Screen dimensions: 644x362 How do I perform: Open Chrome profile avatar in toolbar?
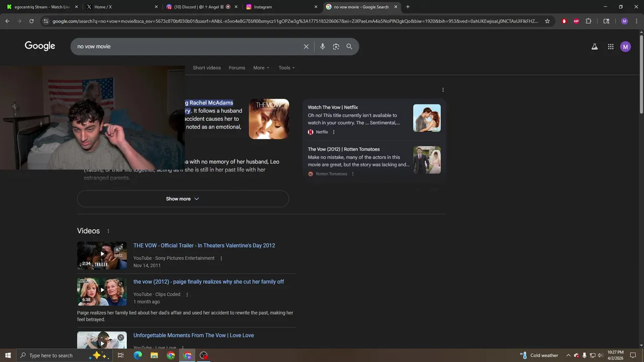tap(624, 21)
